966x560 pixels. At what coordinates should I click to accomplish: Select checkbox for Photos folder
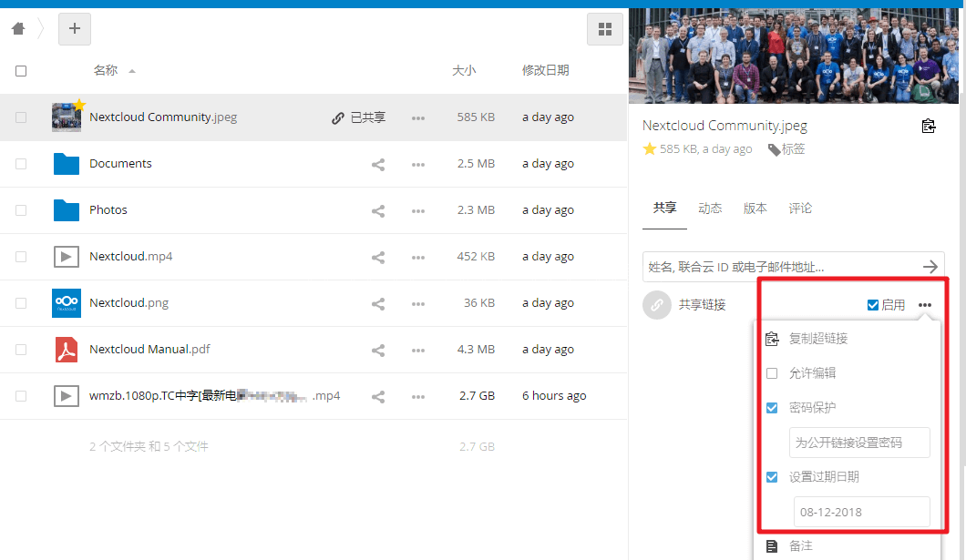21,210
